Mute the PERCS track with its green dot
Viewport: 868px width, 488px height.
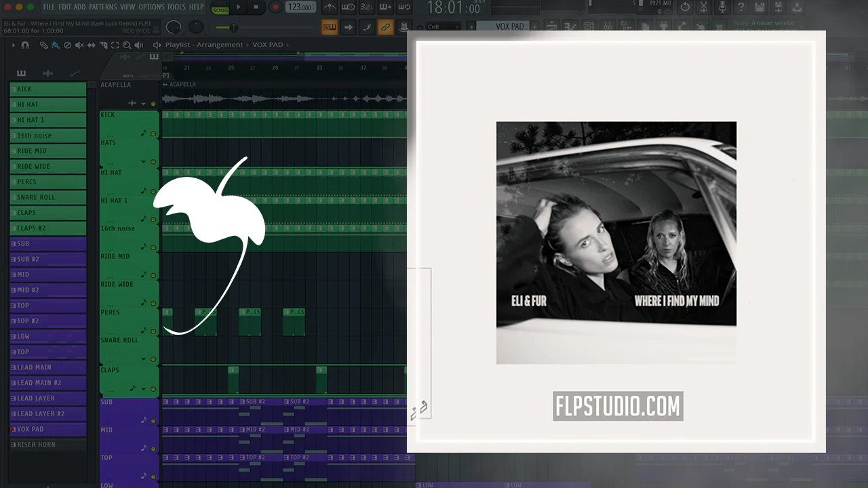pos(153,331)
